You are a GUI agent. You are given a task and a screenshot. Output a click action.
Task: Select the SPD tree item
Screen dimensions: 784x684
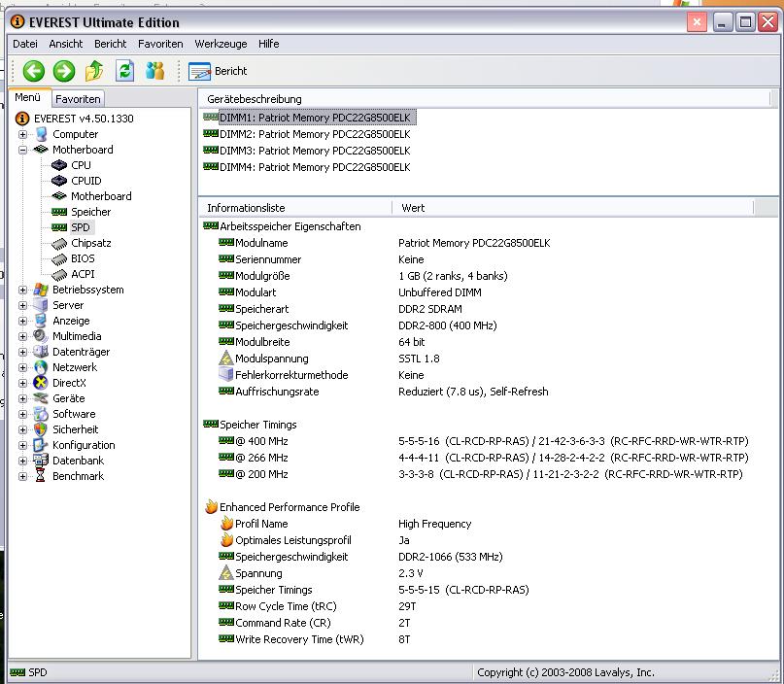[80, 227]
